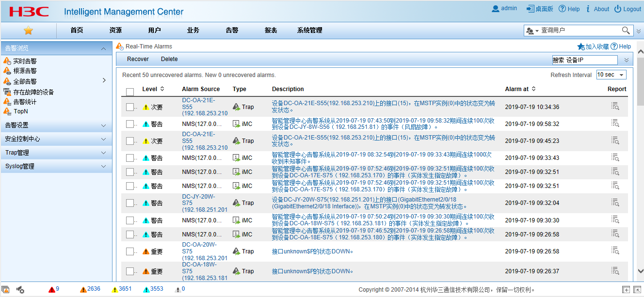Click the Recover button
This screenshot has width=644, height=297.
(138, 59)
